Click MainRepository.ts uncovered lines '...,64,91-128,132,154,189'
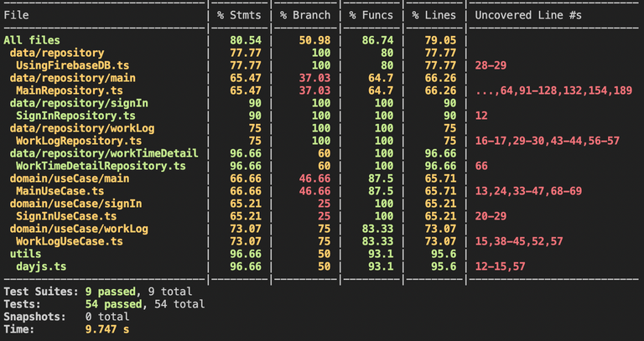This screenshot has width=644, height=341. (553, 90)
